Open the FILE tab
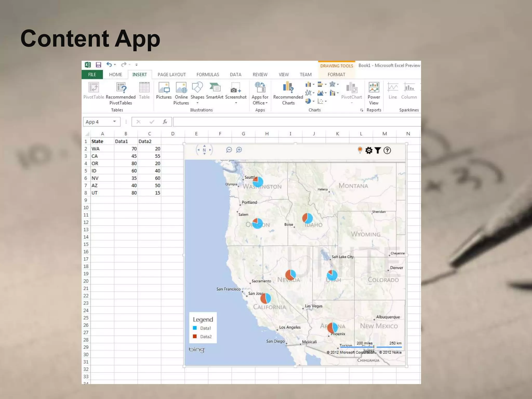Image resolution: width=532 pixels, height=399 pixels. 92,75
